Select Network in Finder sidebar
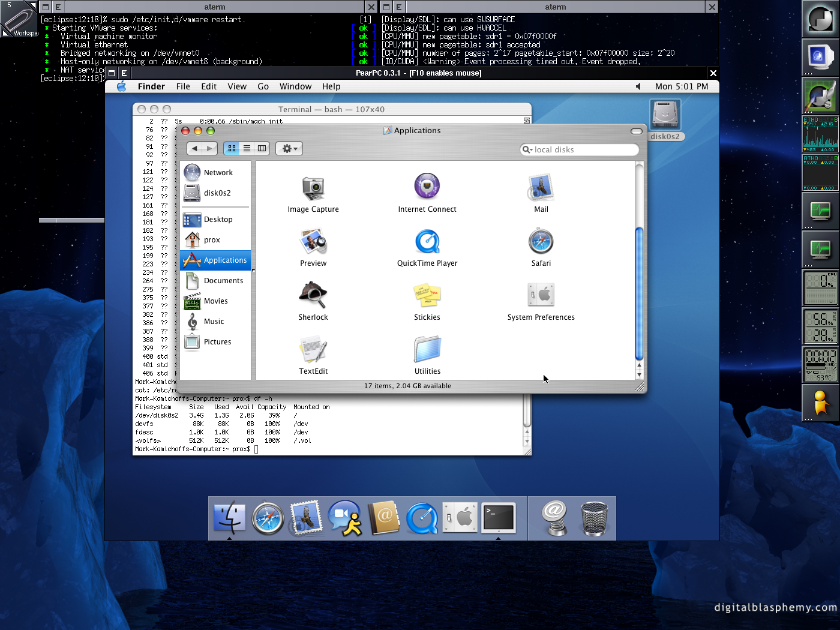Viewport: 840px width, 630px height. [x=215, y=173]
